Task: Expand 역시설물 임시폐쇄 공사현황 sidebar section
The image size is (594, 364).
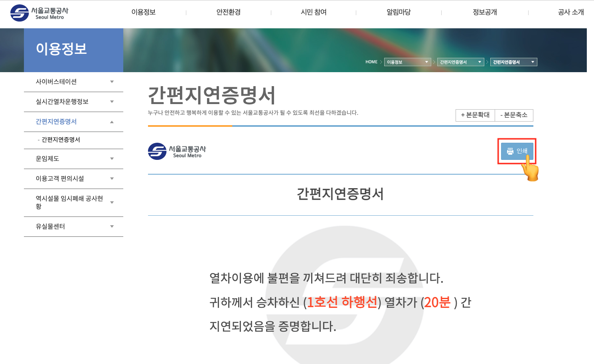Action: (x=73, y=203)
